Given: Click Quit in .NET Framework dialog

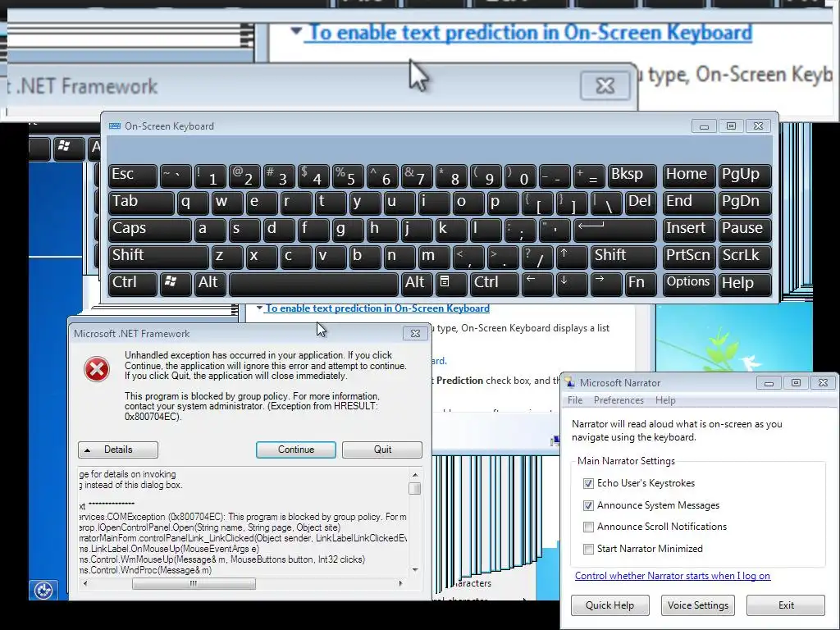Looking at the screenshot, I should [382, 450].
